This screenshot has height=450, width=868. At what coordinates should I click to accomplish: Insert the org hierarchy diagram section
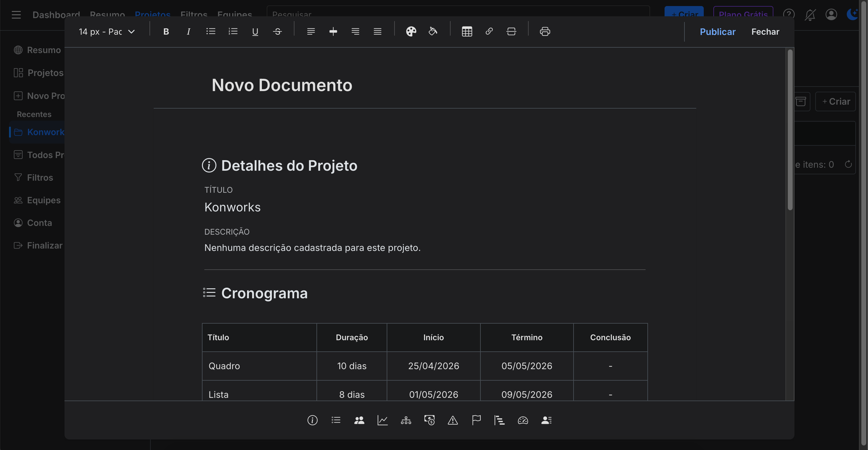tap(406, 420)
